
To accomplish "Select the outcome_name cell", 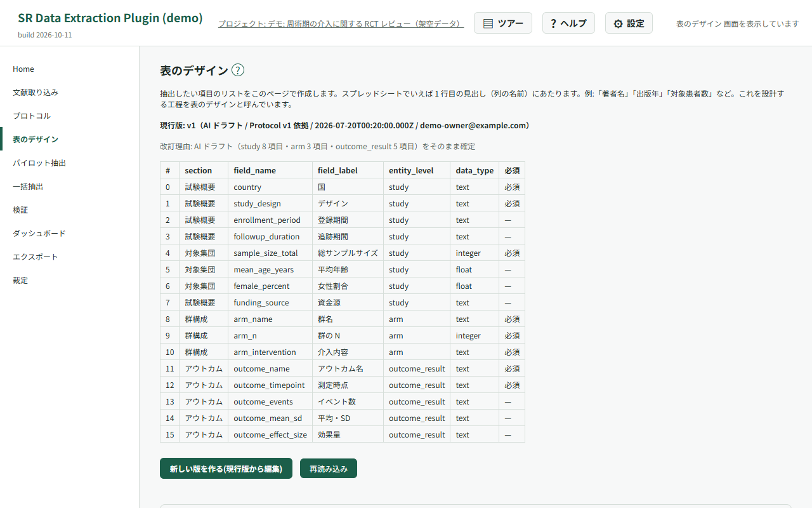I will coord(270,368).
